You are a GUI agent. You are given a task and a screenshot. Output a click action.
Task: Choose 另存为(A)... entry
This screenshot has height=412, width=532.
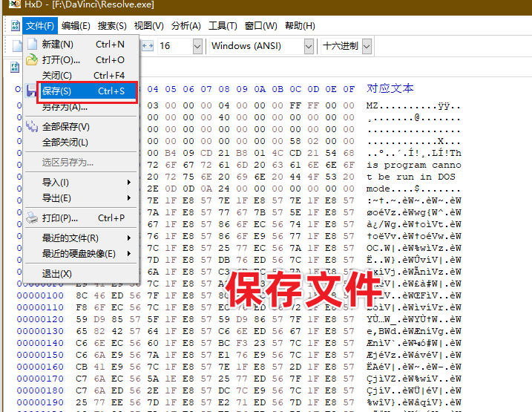tap(82, 107)
